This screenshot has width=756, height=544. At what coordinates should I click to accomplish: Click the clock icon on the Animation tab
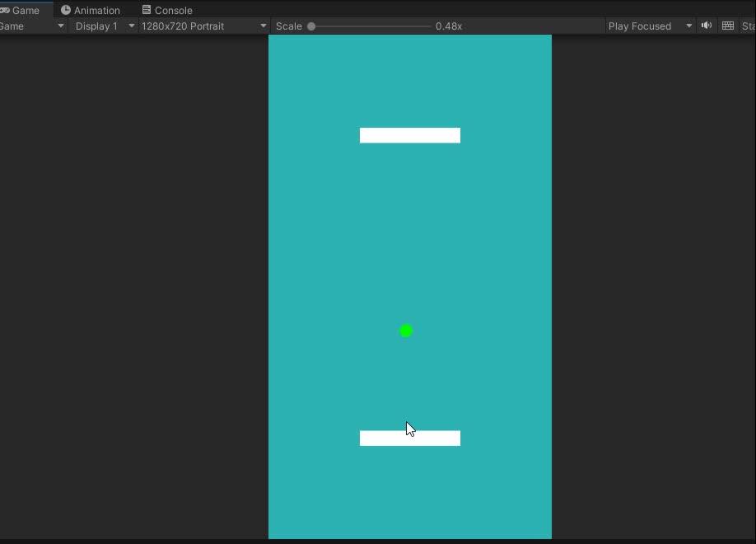pos(65,10)
